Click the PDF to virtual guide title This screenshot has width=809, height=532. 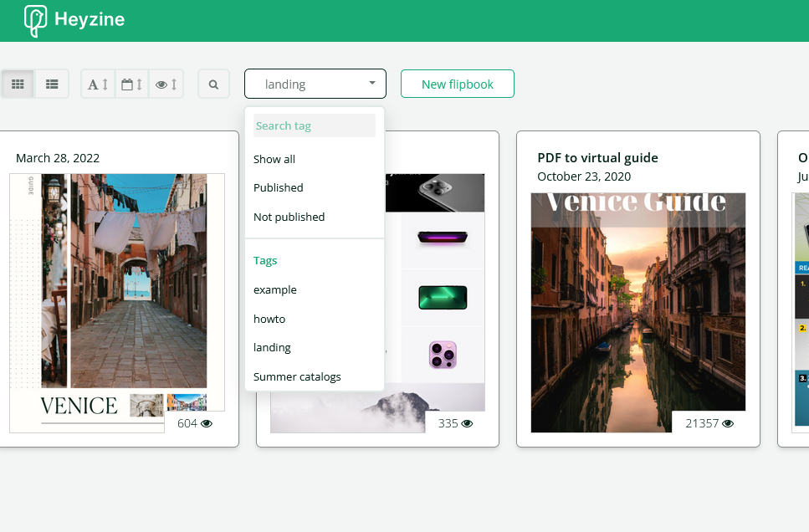[x=597, y=158]
